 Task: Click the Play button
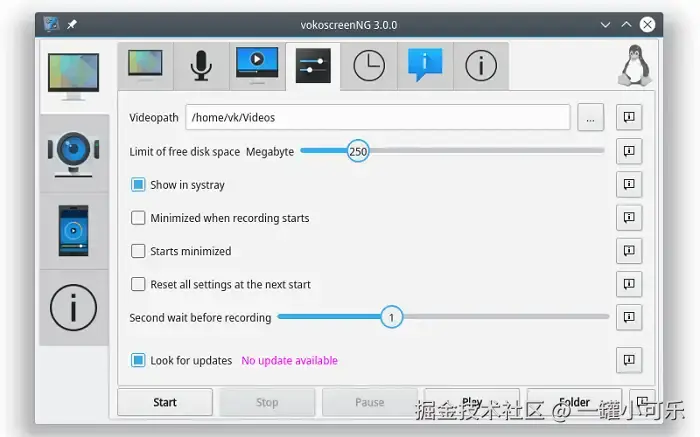tap(472, 402)
